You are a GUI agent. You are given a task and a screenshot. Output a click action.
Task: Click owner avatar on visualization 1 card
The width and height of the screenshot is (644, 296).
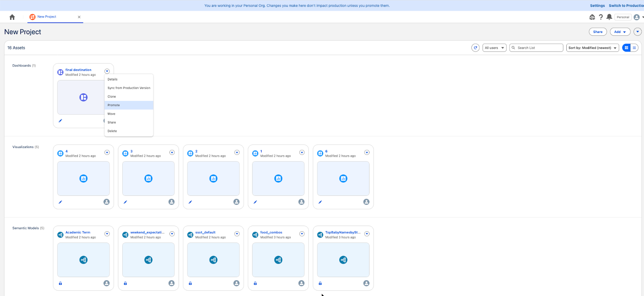(301, 202)
